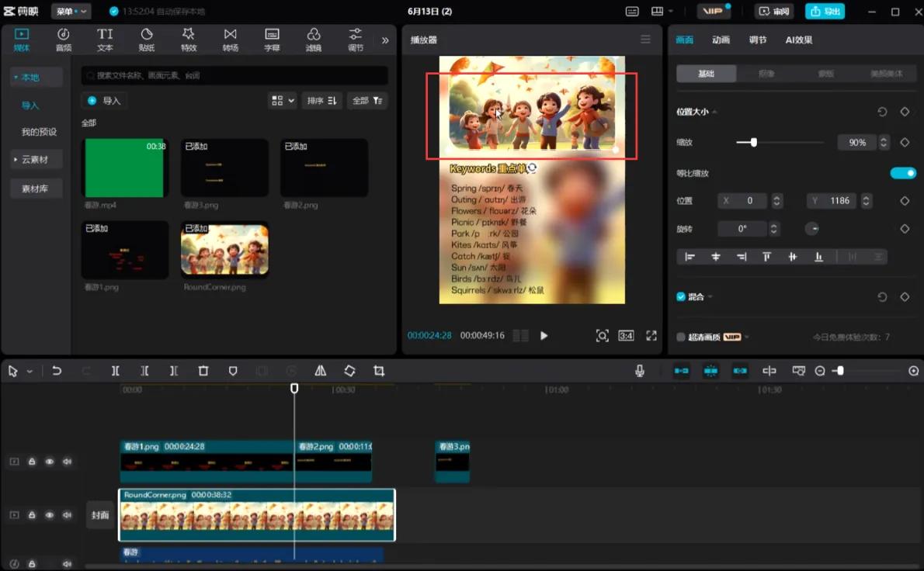Toggle the 等比缩放 switch off
Screen dimensions: 924x571
coord(903,173)
